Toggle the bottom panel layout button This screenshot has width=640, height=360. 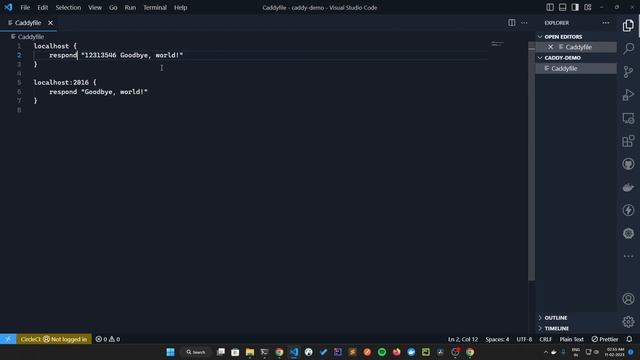[562, 7]
